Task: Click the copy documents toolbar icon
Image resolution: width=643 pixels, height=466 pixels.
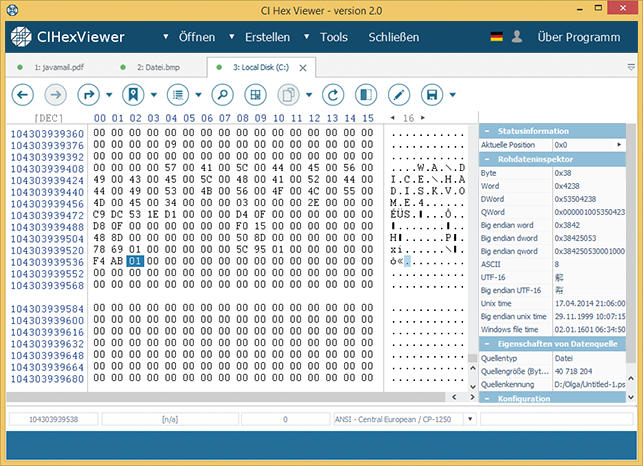Action: tap(289, 95)
